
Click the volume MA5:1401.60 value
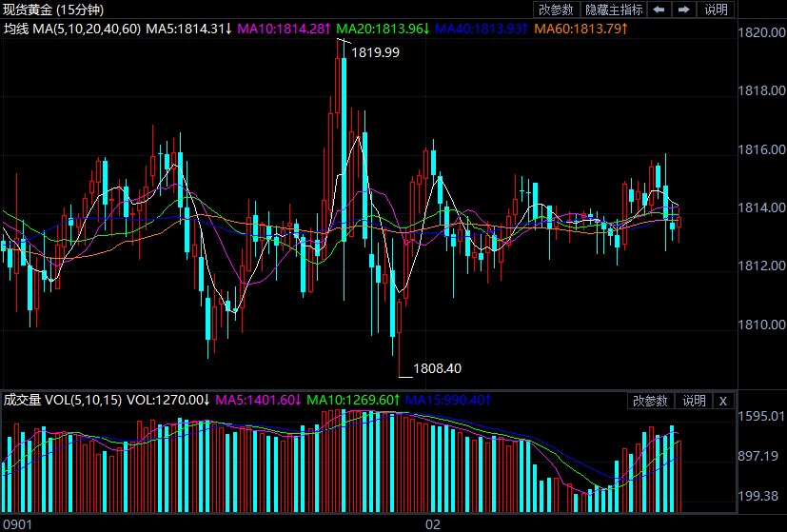(x=258, y=401)
